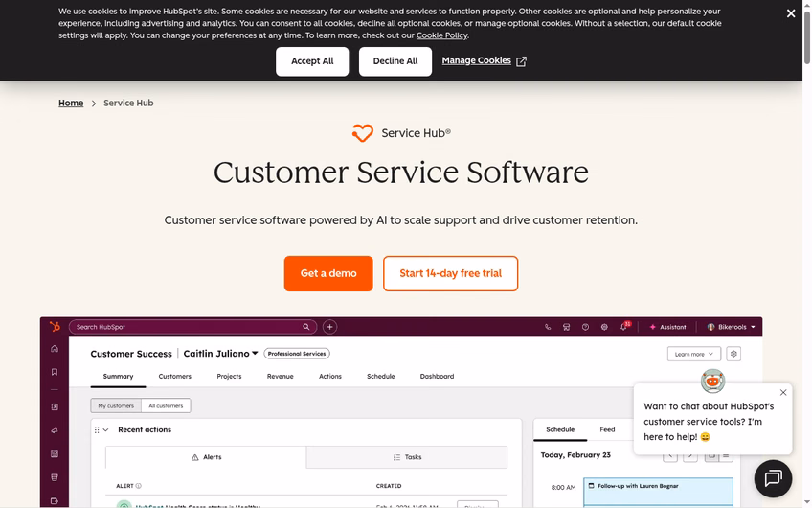Click the plus create button beside search

click(x=329, y=327)
